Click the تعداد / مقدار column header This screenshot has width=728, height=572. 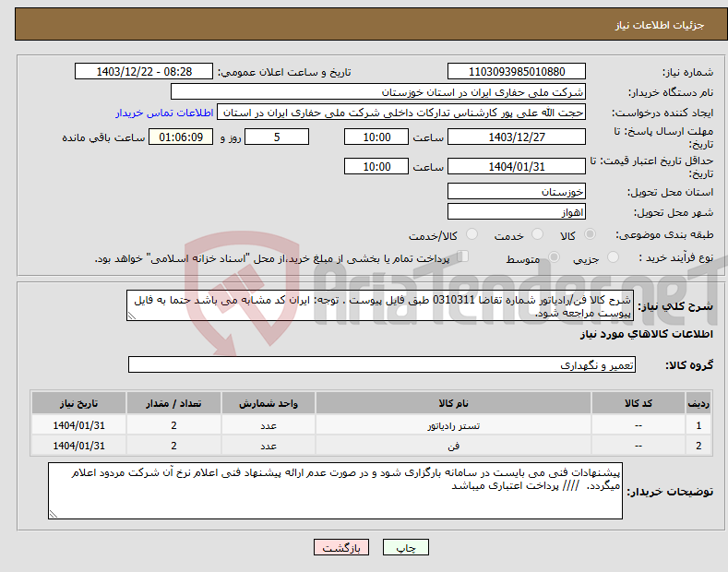(173, 403)
